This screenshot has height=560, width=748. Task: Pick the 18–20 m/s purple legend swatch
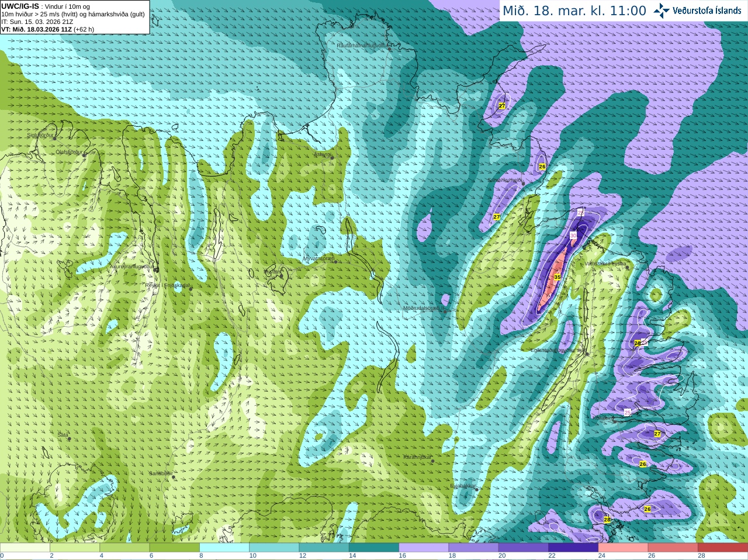pos(474,548)
